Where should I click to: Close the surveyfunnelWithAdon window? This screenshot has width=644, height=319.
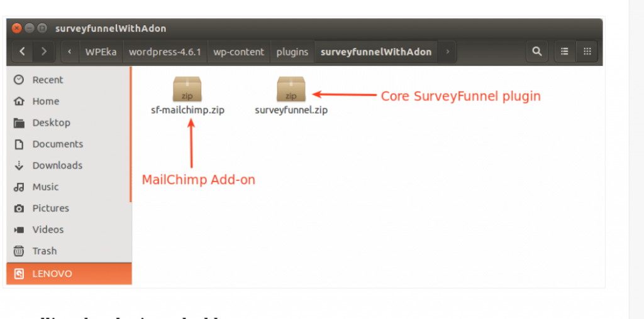16,28
